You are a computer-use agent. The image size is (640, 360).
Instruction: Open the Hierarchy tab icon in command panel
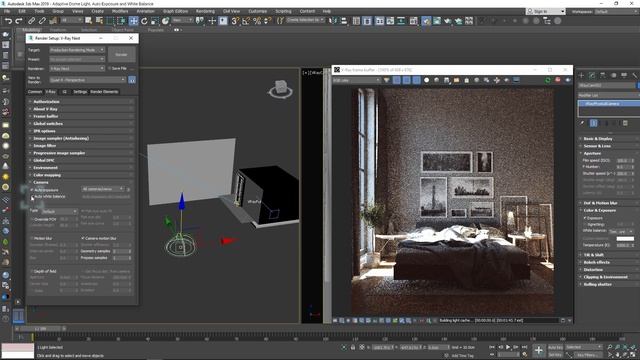point(603,75)
